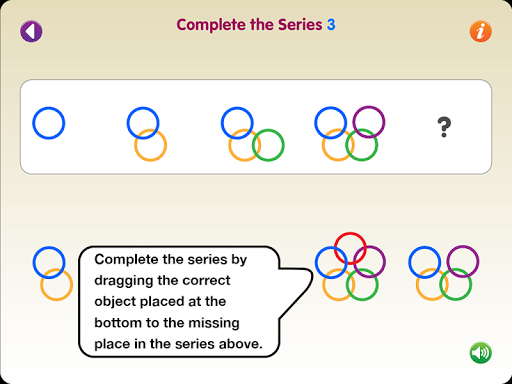Select the five-ring answer with red circle
The image size is (512, 384).
tap(350, 266)
